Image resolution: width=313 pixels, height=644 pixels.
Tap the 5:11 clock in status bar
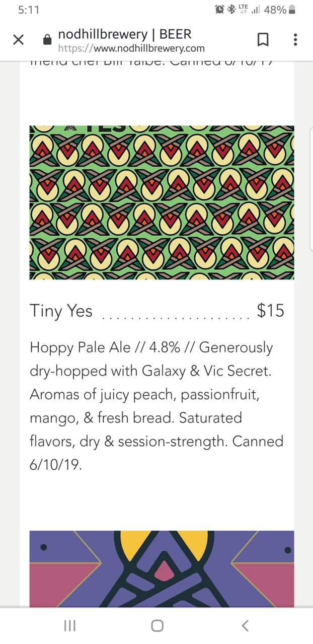28,10
